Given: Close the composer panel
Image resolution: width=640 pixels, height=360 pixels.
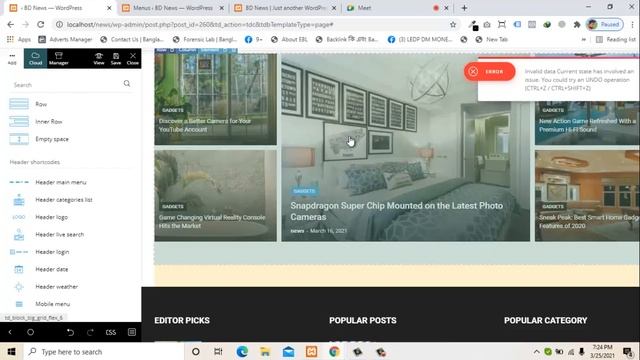Looking at the screenshot, I should [133, 58].
